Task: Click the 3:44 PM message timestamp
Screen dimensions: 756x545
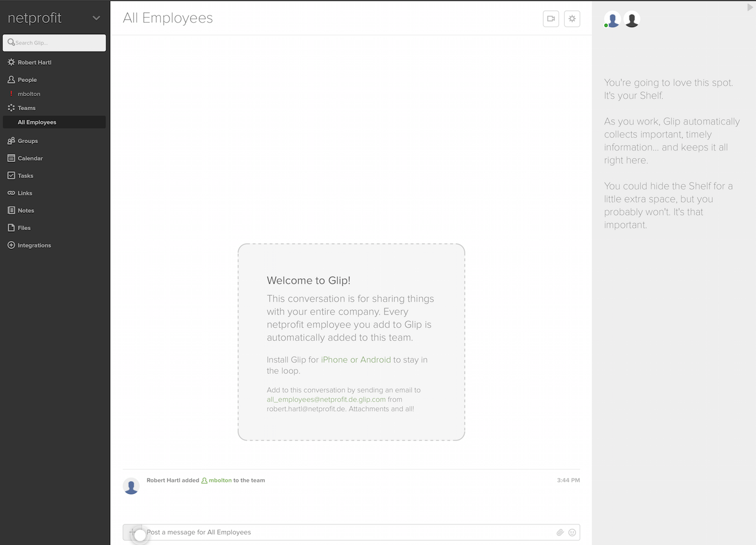Action: pos(569,480)
